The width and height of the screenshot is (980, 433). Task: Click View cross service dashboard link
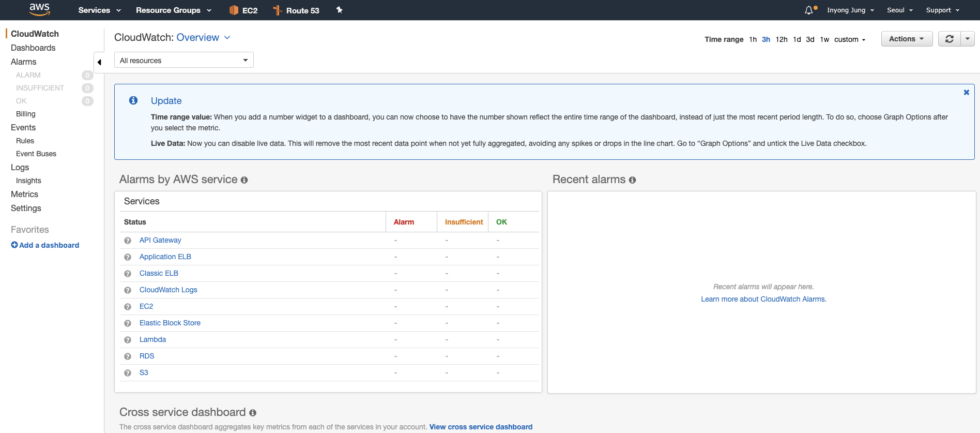(481, 427)
